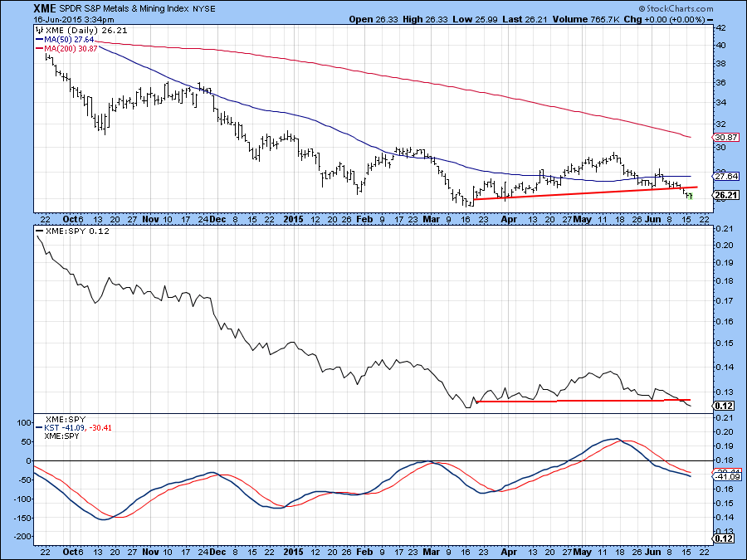This screenshot has width=747, height=560.
Task: Click the 2015 label on price panel date axis
Action: coord(293,219)
